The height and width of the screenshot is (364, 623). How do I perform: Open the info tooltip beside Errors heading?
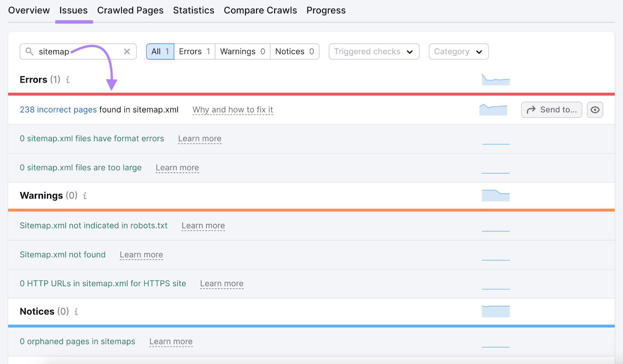[68, 80]
